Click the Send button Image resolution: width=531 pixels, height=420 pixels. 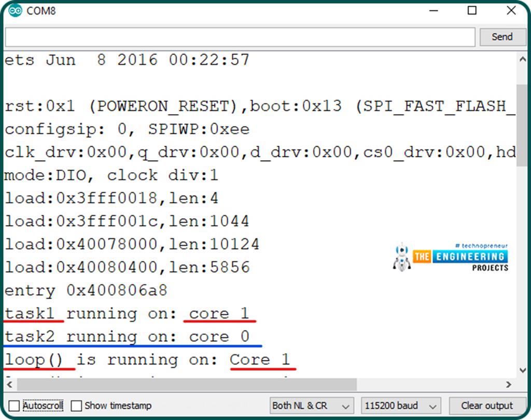click(502, 37)
